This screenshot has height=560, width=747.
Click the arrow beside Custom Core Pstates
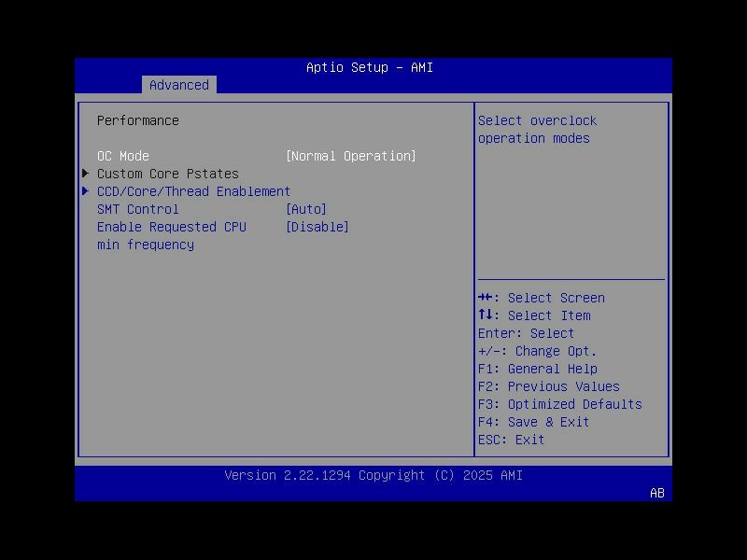coord(86,174)
